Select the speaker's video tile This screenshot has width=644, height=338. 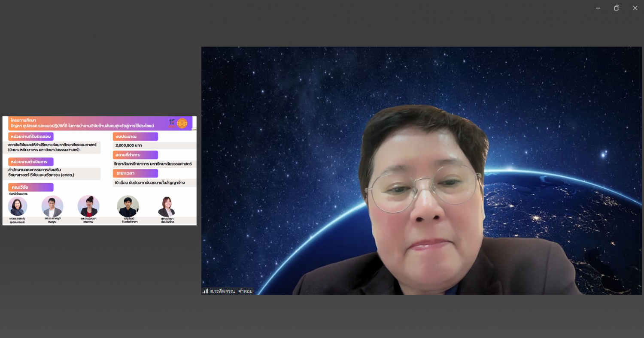pyautogui.click(x=422, y=171)
